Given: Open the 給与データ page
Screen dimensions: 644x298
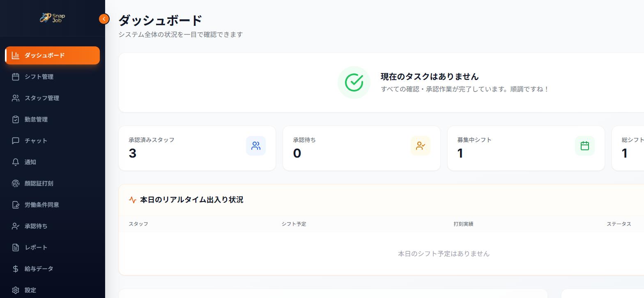Looking at the screenshot, I should 52,269.
